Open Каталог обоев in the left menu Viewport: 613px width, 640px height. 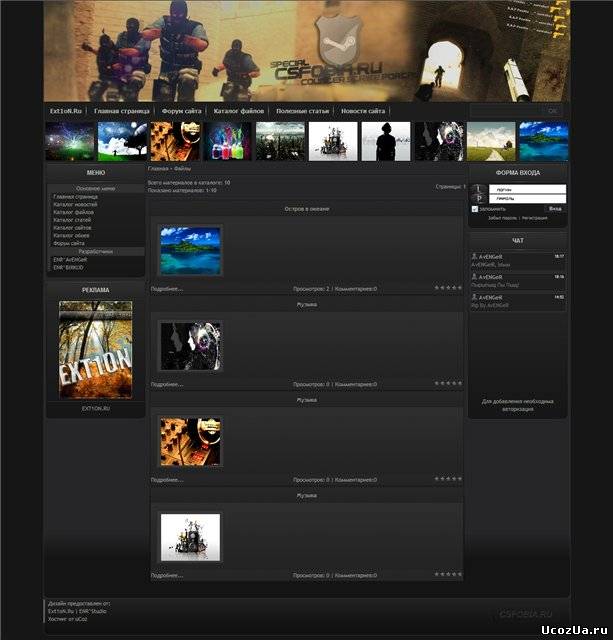(x=73, y=235)
